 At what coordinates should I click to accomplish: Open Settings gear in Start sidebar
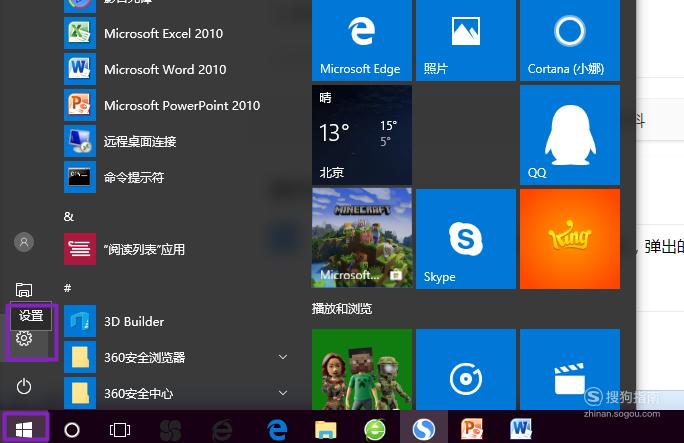tap(24, 338)
